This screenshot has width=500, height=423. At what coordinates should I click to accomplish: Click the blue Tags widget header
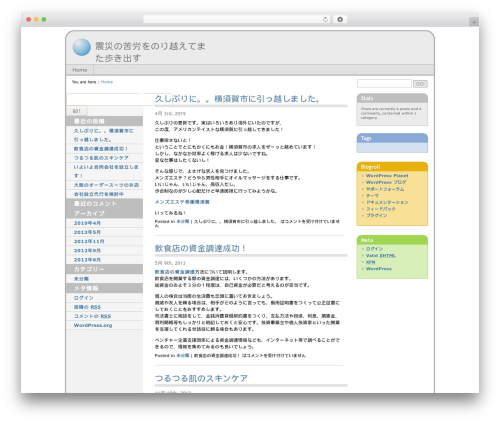tap(392, 138)
